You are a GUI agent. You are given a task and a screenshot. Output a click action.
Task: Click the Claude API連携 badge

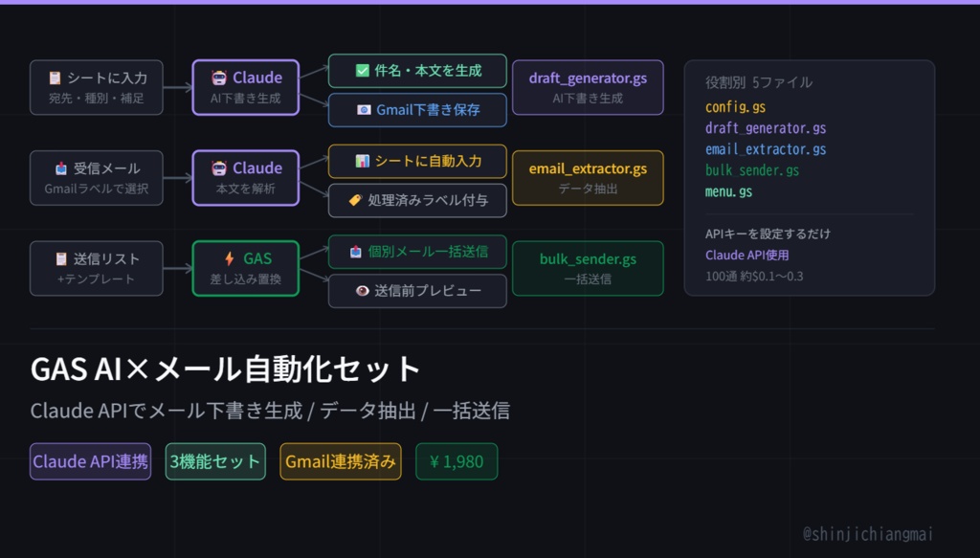(91, 461)
